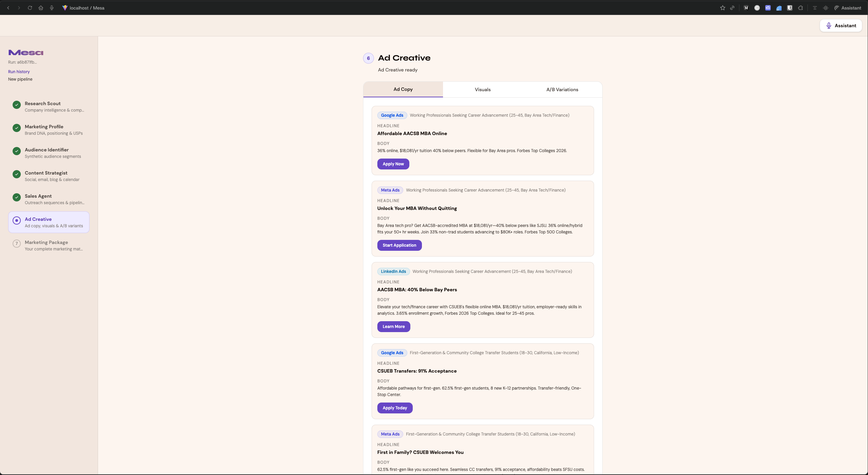Switch to the A/B Variations tab
The image size is (868, 475).
562,89
